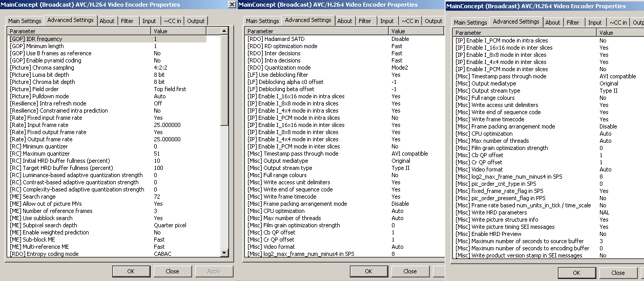The width and height of the screenshot is (644, 281).
Task: Select Output tab in middle window
Action: [x=433, y=21]
